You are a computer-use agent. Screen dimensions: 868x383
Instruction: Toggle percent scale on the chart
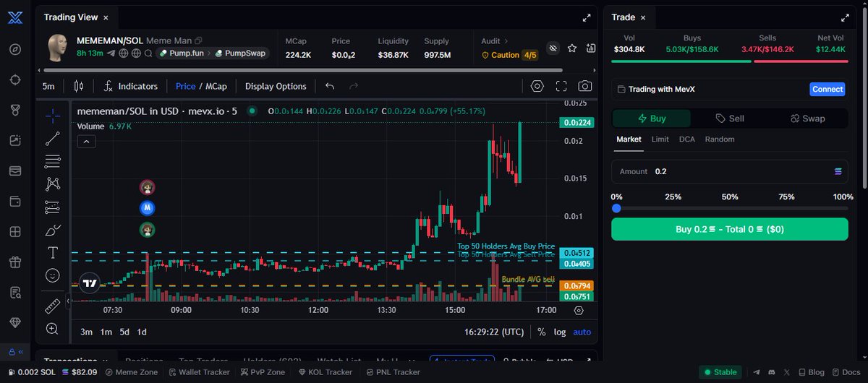[x=542, y=332]
